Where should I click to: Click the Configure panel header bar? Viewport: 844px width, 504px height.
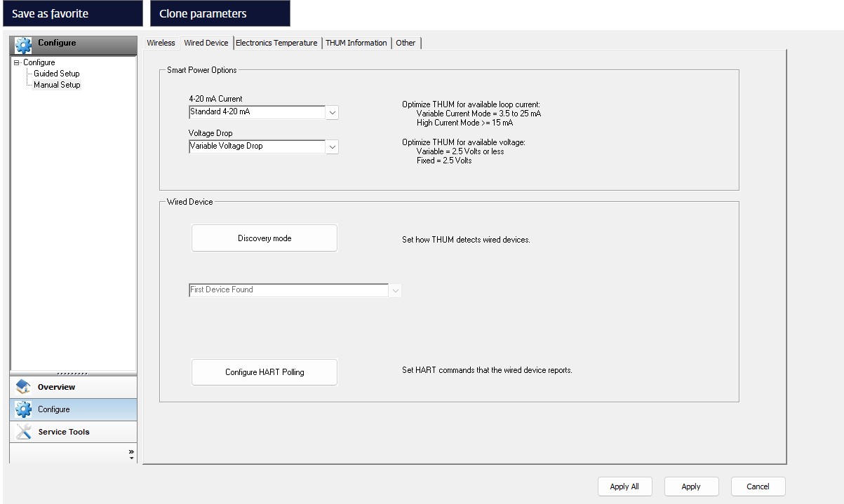click(x=73, y=45)
